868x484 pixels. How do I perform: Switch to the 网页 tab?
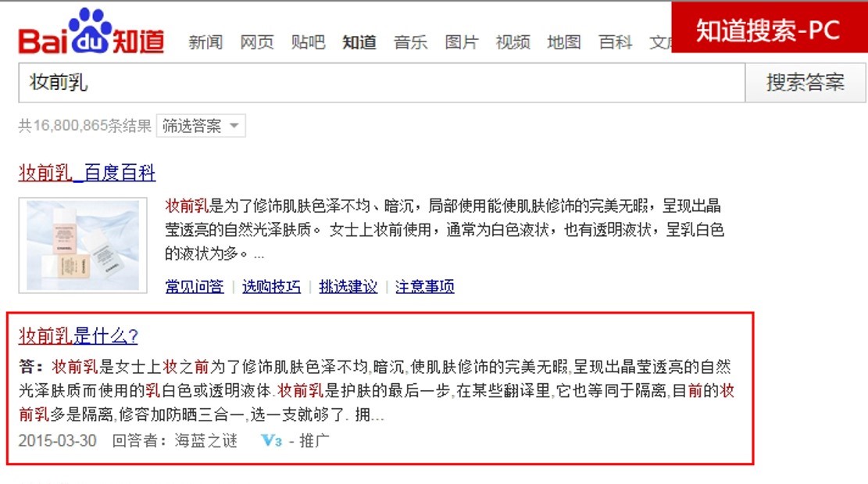[257, 42]
